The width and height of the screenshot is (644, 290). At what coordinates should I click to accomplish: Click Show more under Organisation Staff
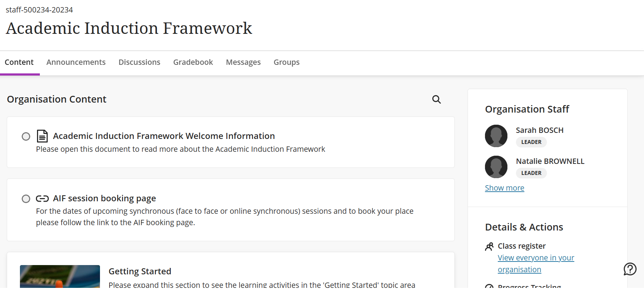click(x=505, y=188)
